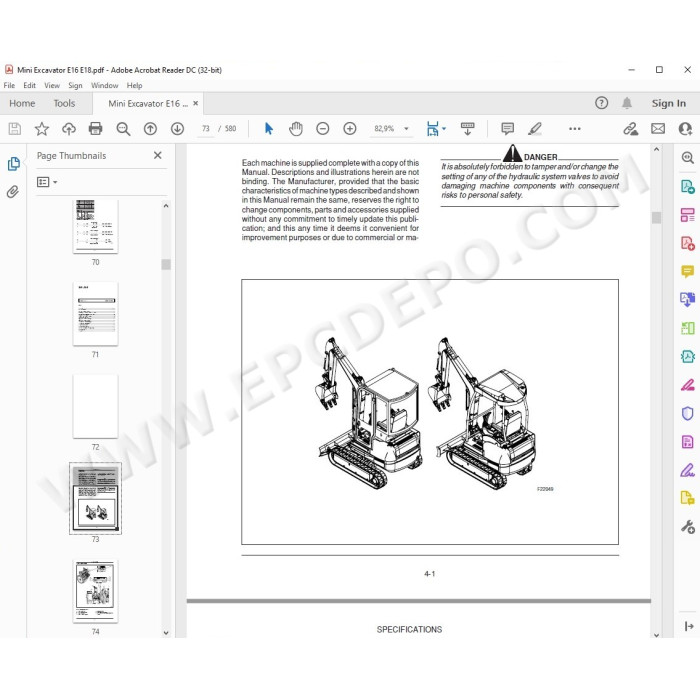Go to the previous page with the up arrow
Screen dimensions: 700x700
pyautogui.click(x=150, y=129)
